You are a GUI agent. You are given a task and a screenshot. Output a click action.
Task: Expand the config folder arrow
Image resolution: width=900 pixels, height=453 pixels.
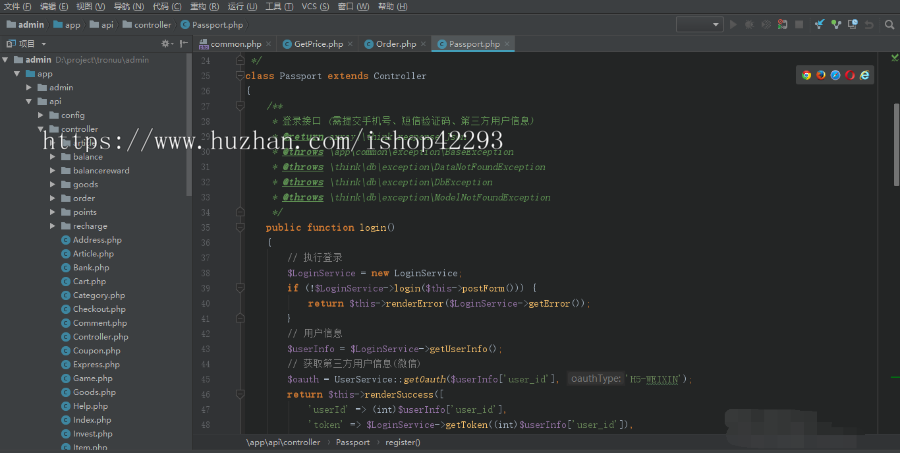41,115
